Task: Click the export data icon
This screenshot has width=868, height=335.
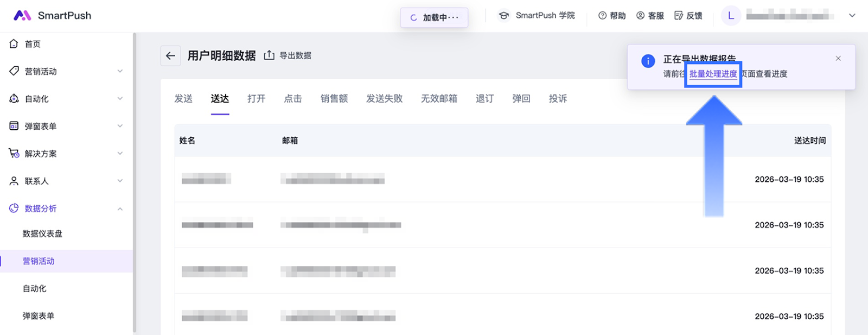Action: tap(269, 55)
